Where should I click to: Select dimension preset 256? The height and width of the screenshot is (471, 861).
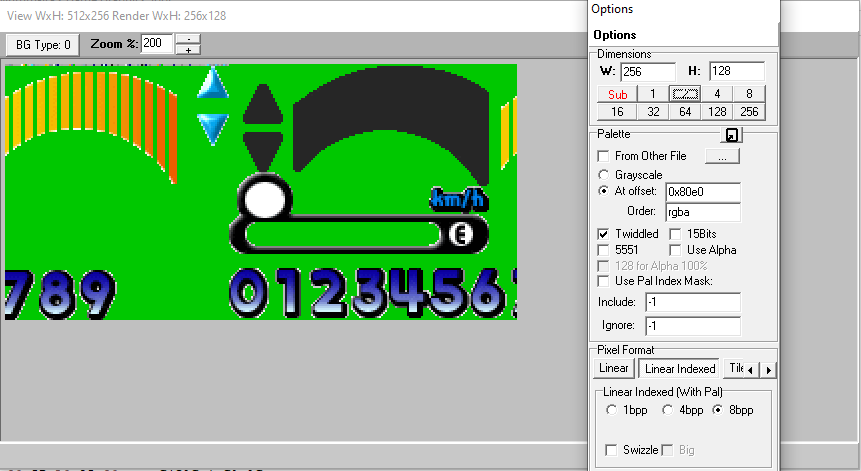749,112
